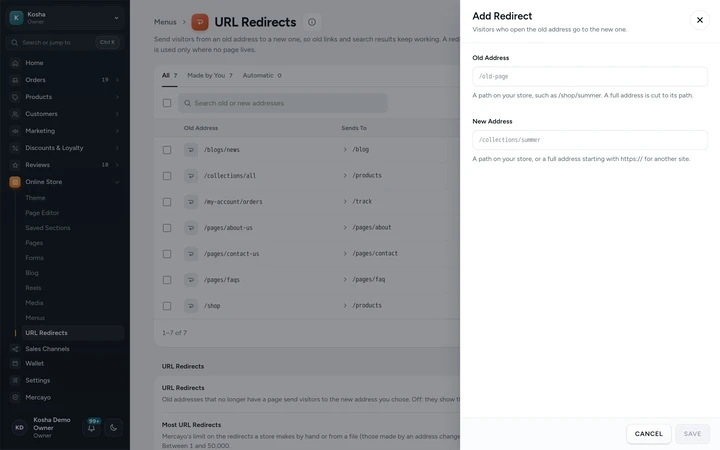The image size is (720, 450).
Task: Click the Orders icon in sidebar
Action: pos(15,80)
